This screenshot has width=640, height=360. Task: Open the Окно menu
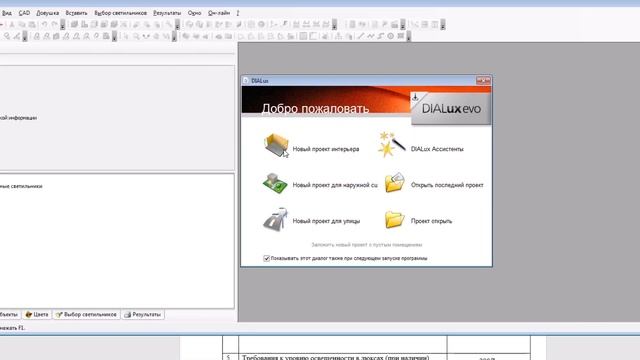[194, 13]
